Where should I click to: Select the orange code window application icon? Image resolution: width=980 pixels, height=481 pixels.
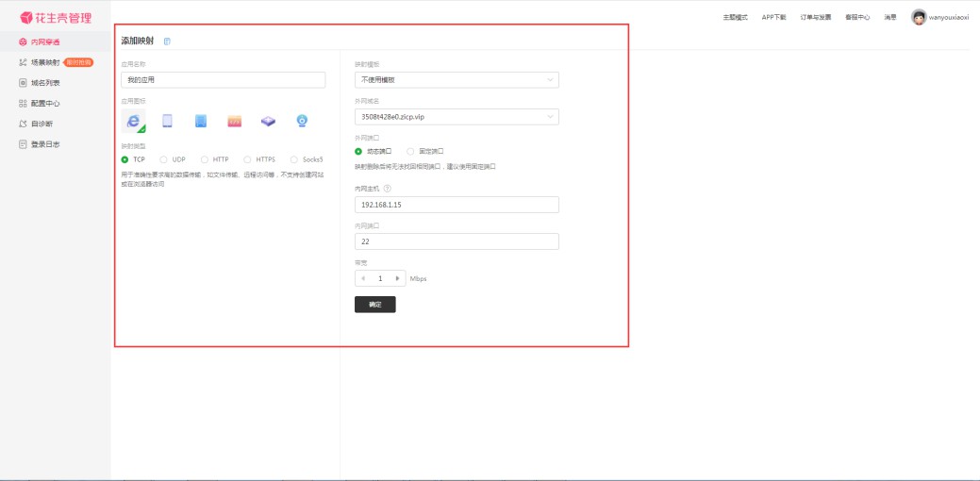[x=235, y=121]
